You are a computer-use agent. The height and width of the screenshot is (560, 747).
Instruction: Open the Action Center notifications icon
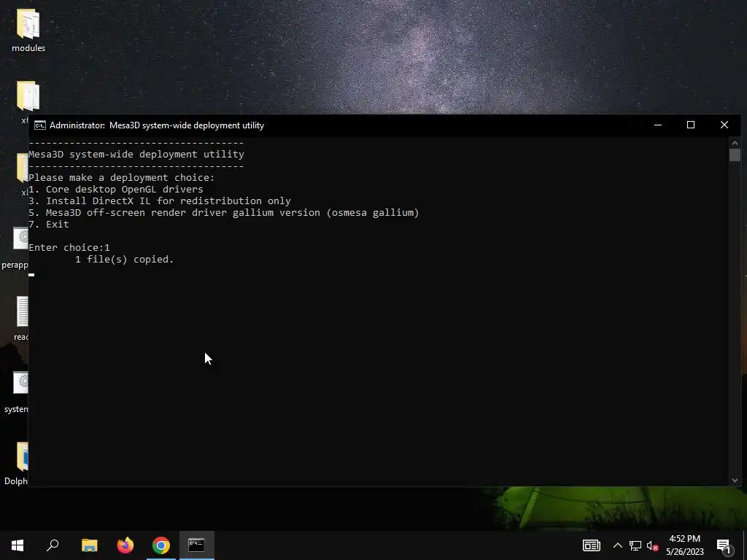pos(723,545)
